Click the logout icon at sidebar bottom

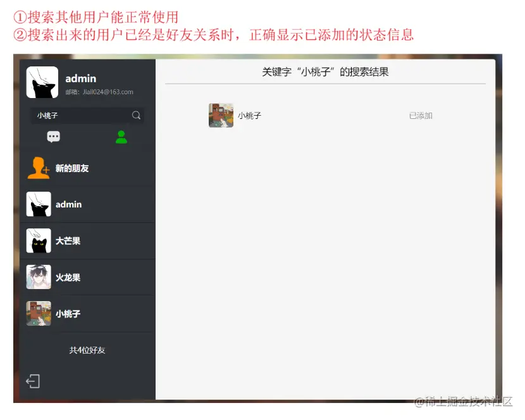(x=33, y=381)
